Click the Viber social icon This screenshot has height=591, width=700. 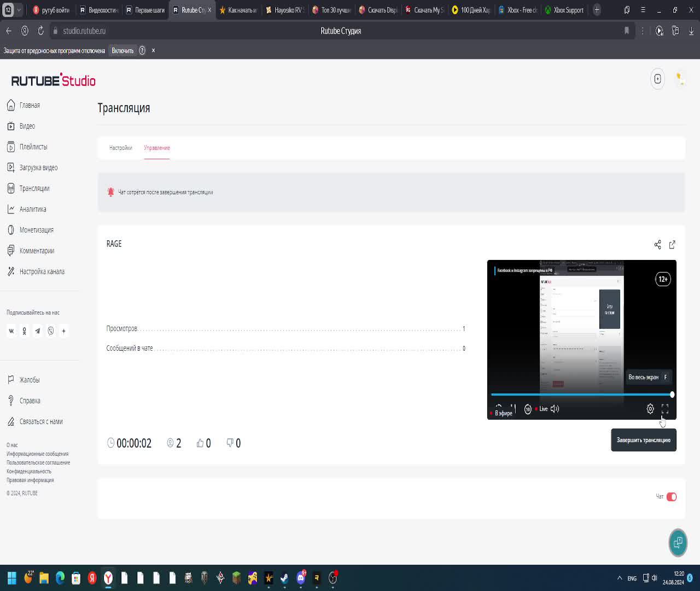click(x=51, y=331)
